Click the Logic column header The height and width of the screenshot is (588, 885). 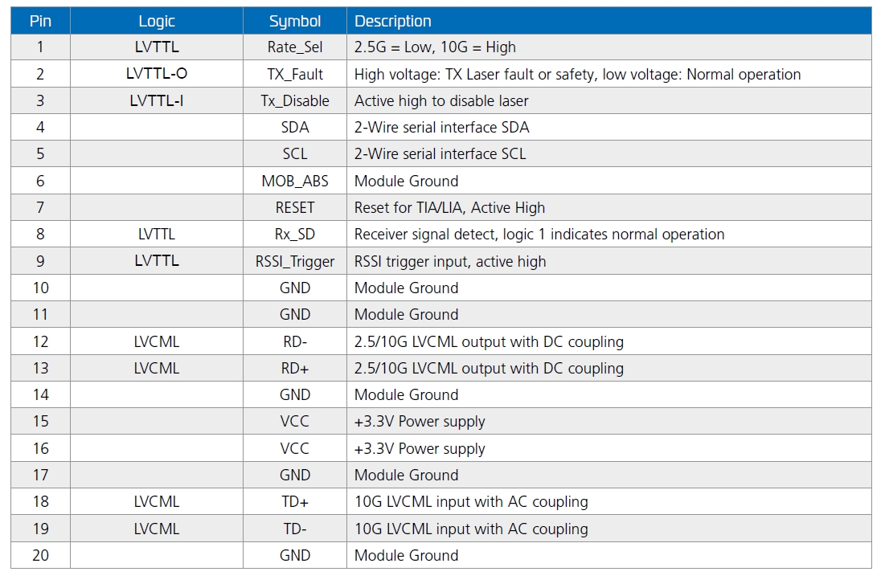157,21
